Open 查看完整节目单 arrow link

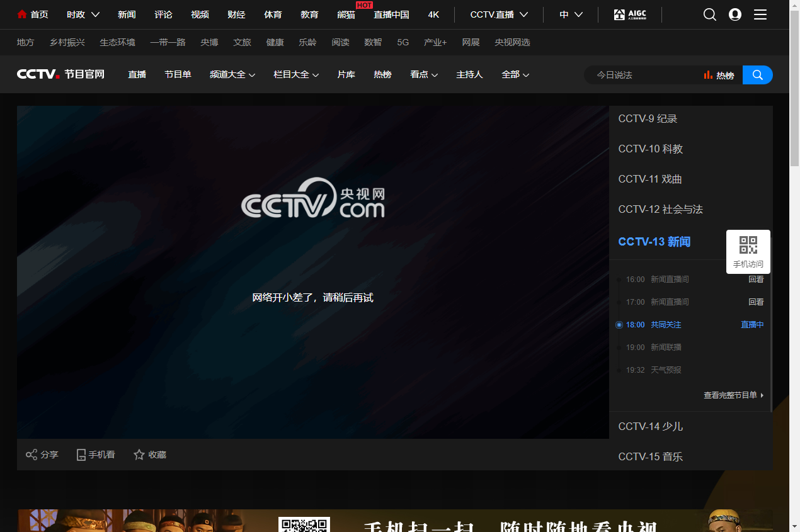click(734, 395)
